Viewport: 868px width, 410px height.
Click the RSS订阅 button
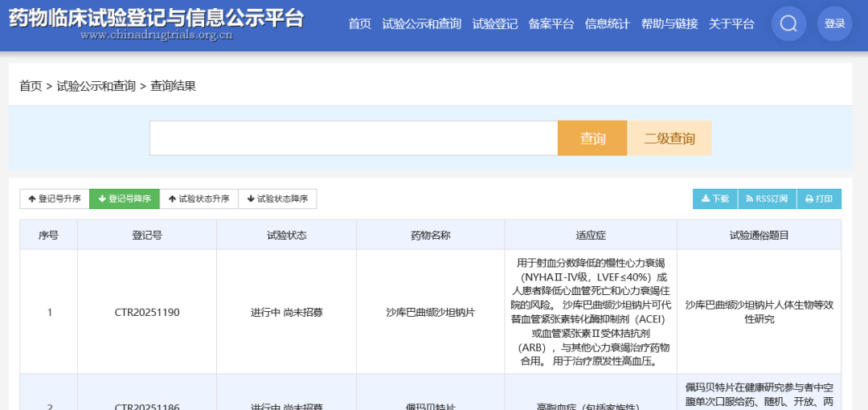pyautogui.click(x=768, y=199)
